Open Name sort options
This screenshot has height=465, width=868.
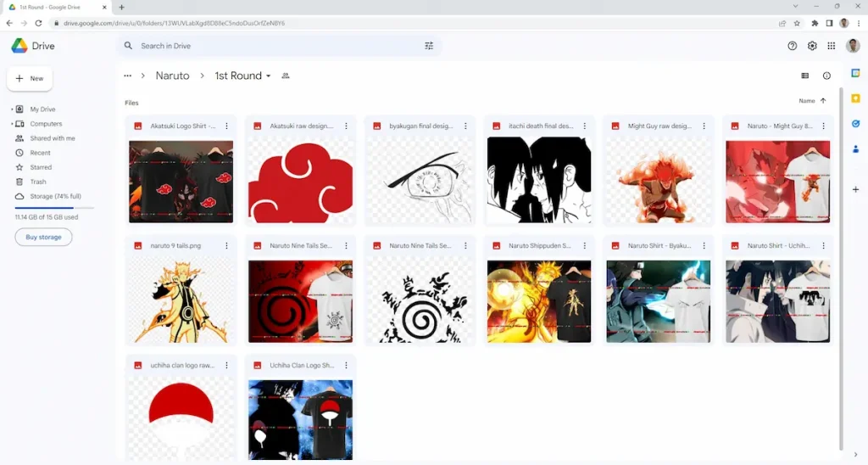point(807,101)
